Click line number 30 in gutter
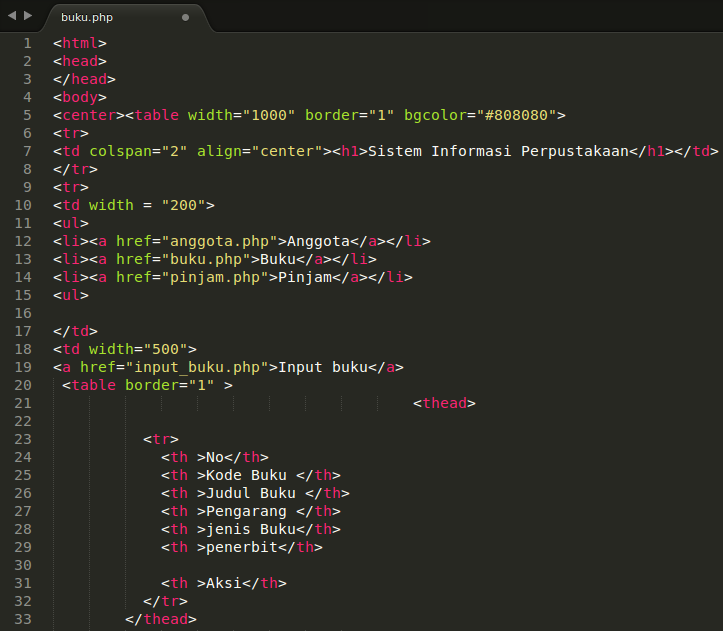 (23, 565)
